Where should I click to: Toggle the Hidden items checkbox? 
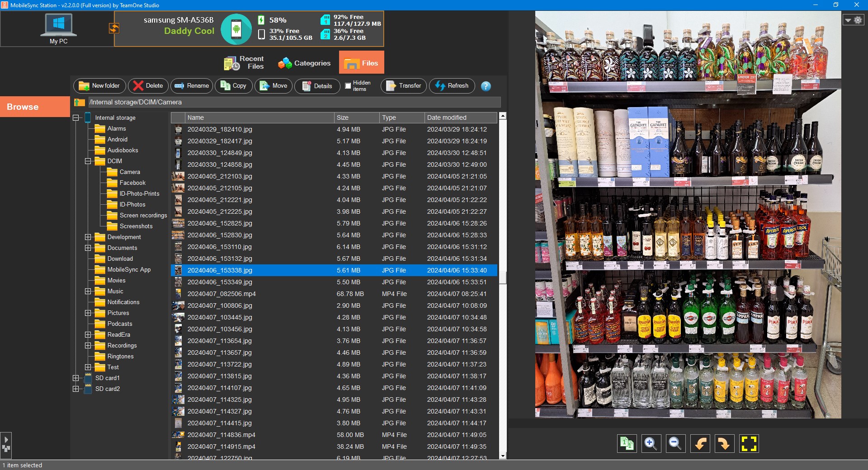[348, 86]
